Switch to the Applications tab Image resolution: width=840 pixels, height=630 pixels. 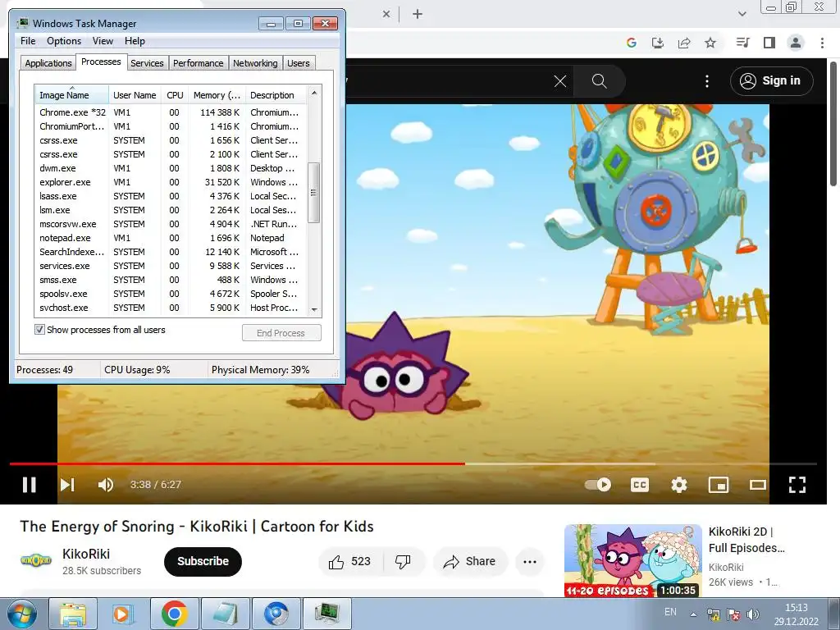(48, 63)
